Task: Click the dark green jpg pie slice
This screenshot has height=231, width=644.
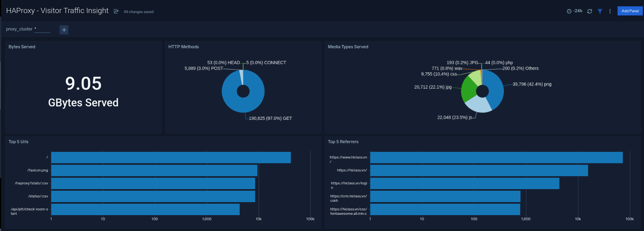Action: click(468, 90)
